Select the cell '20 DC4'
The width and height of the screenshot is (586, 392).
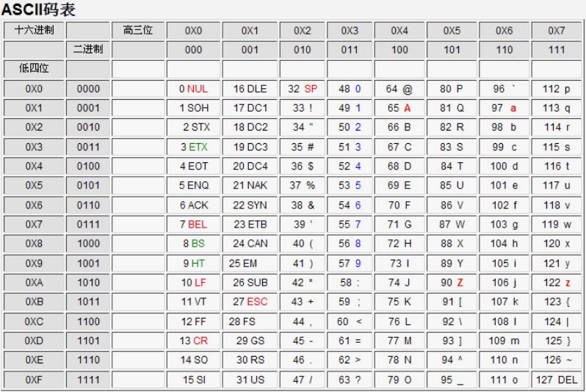pyautogui.click(x=250, y=166)
